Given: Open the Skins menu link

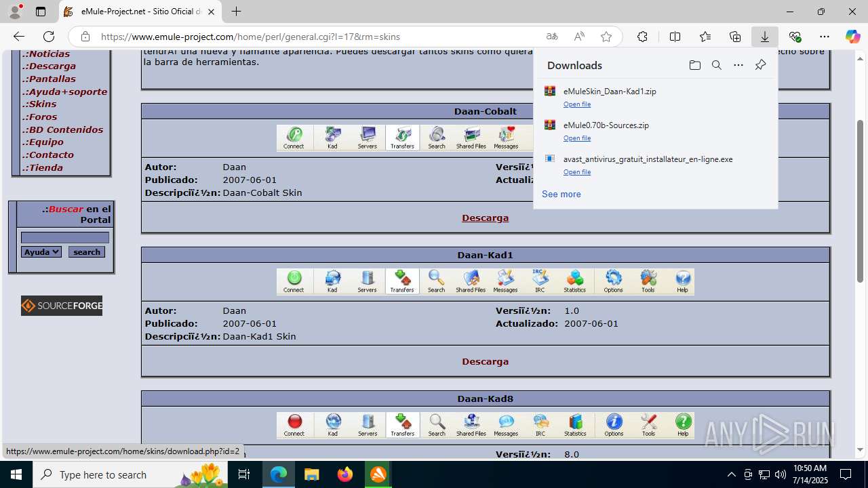Looking at the screenshot, I should pyautogui.click(x=39, y=104).
